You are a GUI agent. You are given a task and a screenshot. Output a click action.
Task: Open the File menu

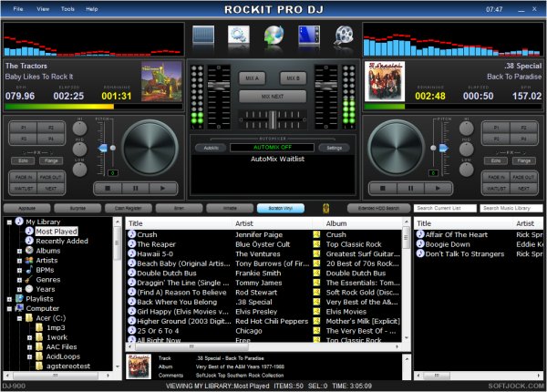pos(18,9)
